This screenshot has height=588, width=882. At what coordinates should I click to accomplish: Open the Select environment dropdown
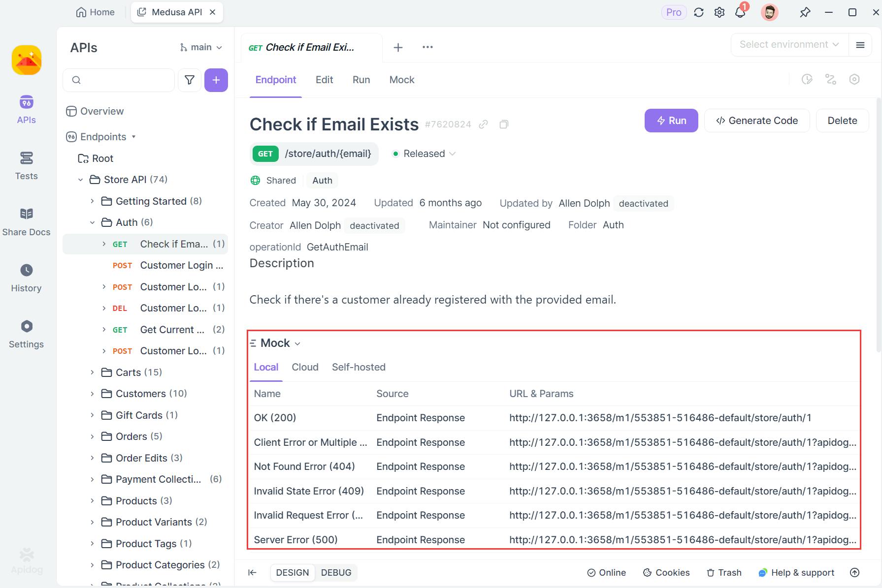[789, 45]
